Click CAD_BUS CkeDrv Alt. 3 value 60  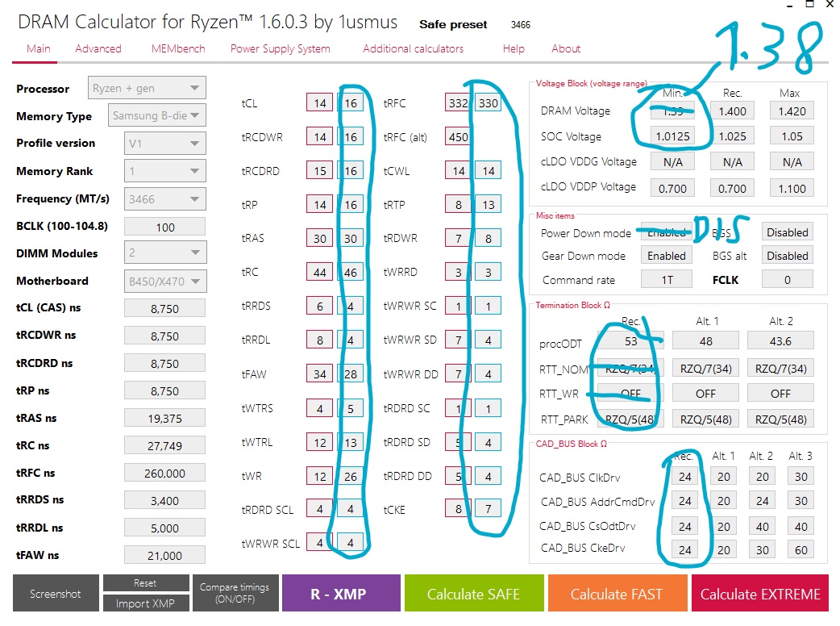point(800,550)
